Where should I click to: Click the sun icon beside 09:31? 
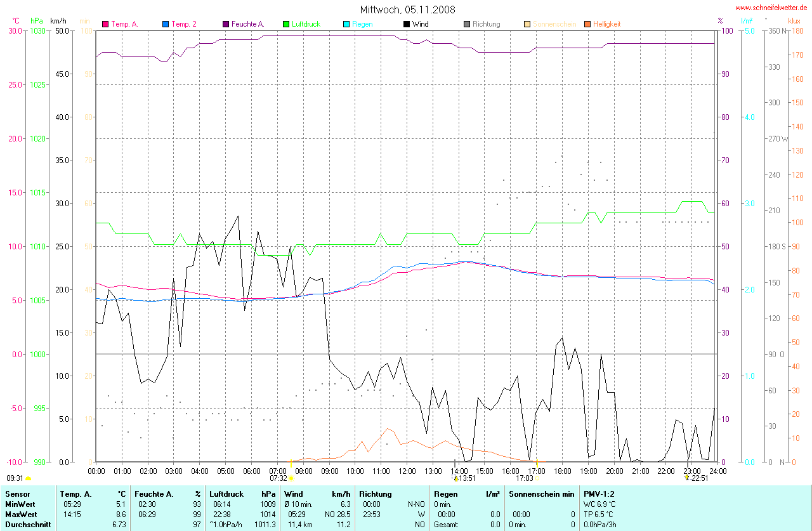[x=28, y=478]
